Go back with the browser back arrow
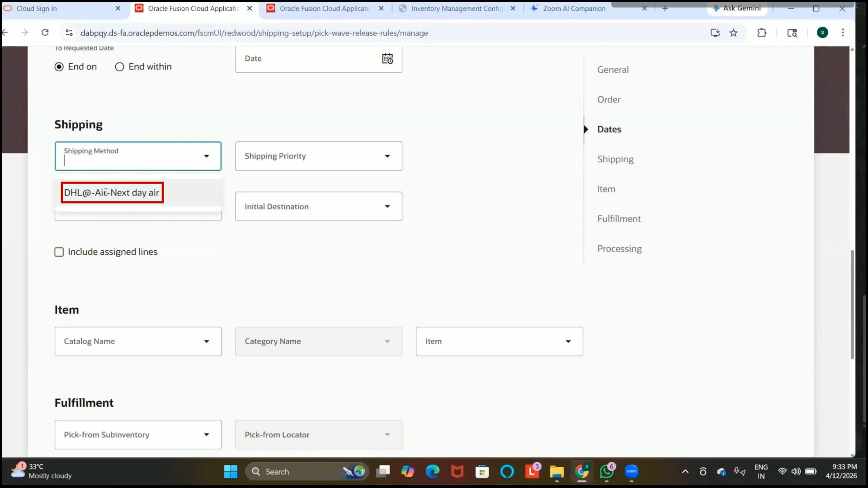 pos(5,33)
